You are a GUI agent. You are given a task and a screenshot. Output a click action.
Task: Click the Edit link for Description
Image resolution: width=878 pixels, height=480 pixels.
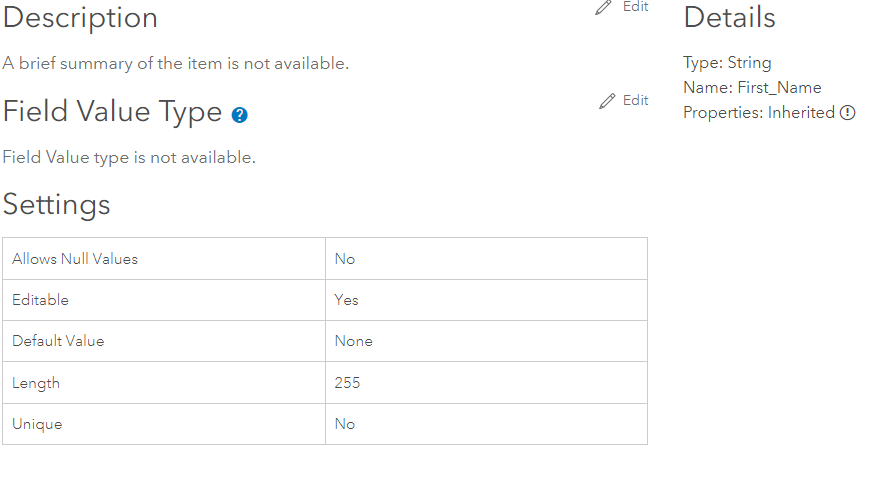(635, 7)
